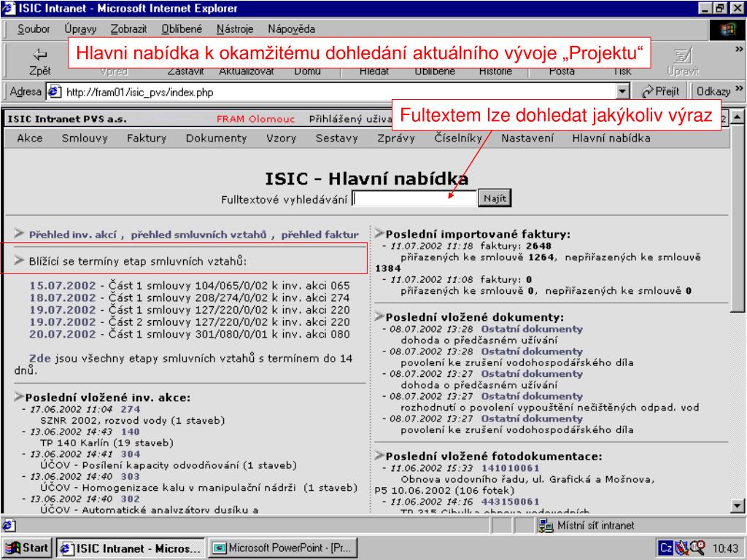Image resolution: width=747 pixels, height=560 pixels.
Task: Switch to ISIC Intranet taskbar button
Action: [x=130, y=548]
